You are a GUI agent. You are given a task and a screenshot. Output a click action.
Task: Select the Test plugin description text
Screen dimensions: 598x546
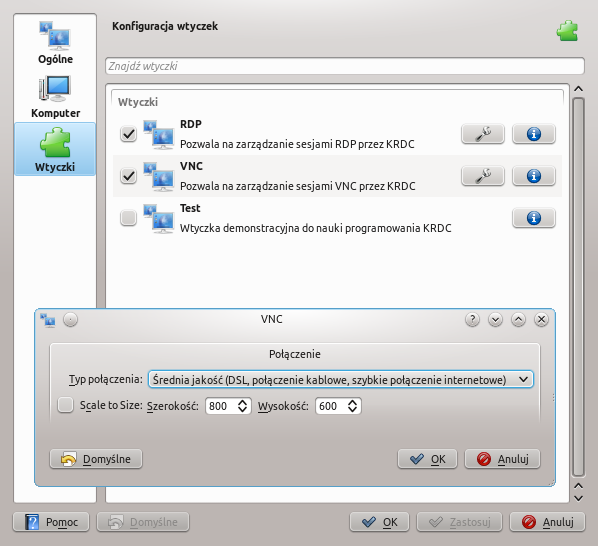[315, 228]
